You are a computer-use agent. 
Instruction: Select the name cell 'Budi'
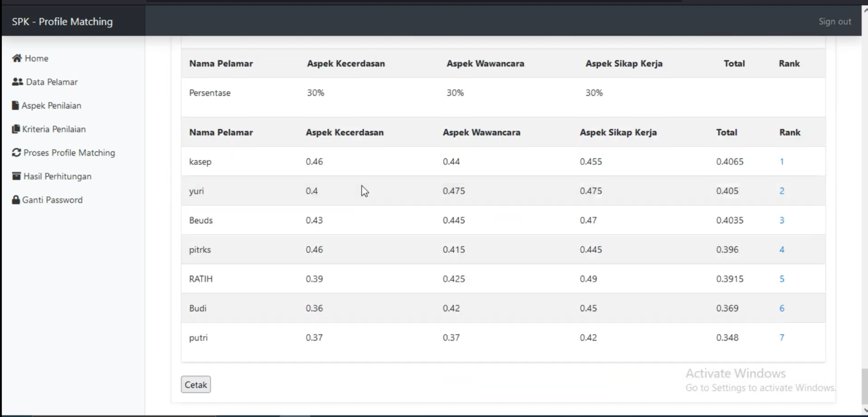click(x=198, y=308)
